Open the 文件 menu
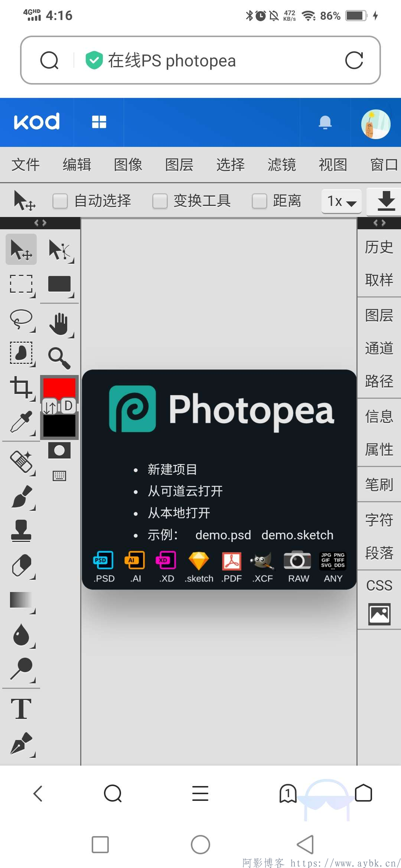This screenshot has width=401, height=868. point(26,165)
